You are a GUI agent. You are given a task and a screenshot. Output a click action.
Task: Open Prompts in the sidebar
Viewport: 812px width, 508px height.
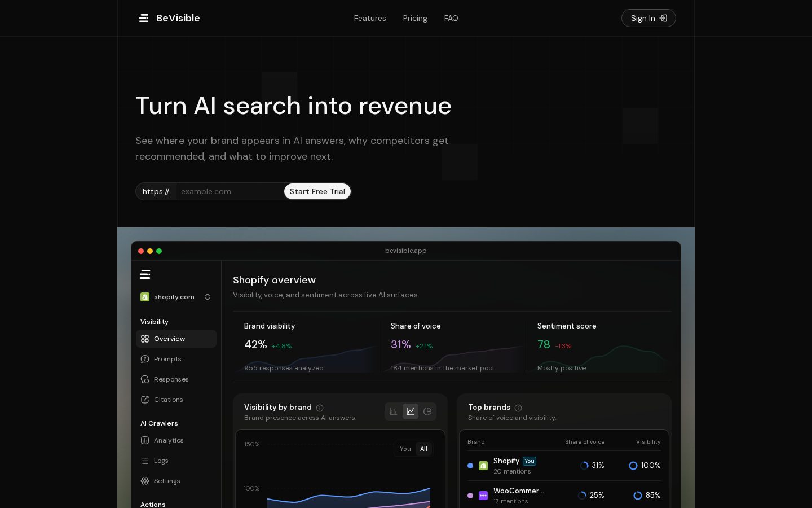pos(176,359)
